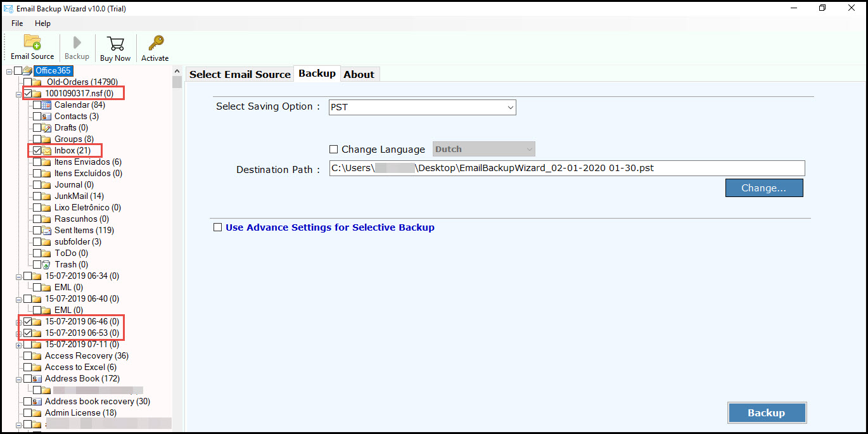Click the Inbox (21) folder icon
This screenshot has width=868, height=434.
click(47, 151)
